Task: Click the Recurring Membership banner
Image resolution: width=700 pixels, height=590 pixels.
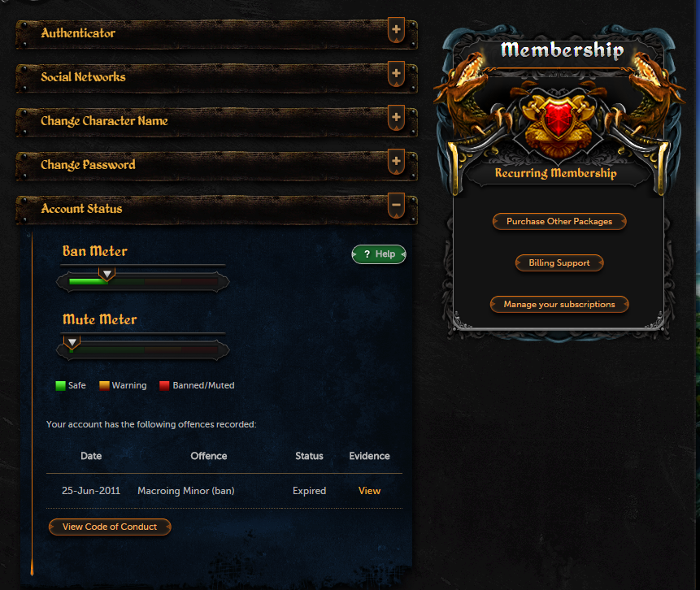Action: (x=556, y=173)
